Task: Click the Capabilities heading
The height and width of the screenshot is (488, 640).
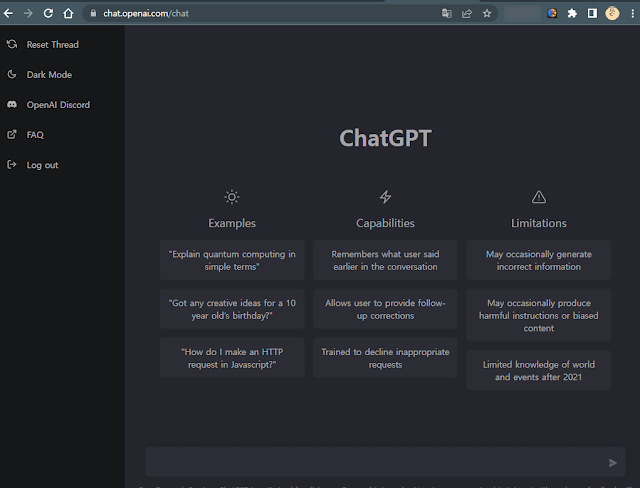Action: [x=385, y=223]
